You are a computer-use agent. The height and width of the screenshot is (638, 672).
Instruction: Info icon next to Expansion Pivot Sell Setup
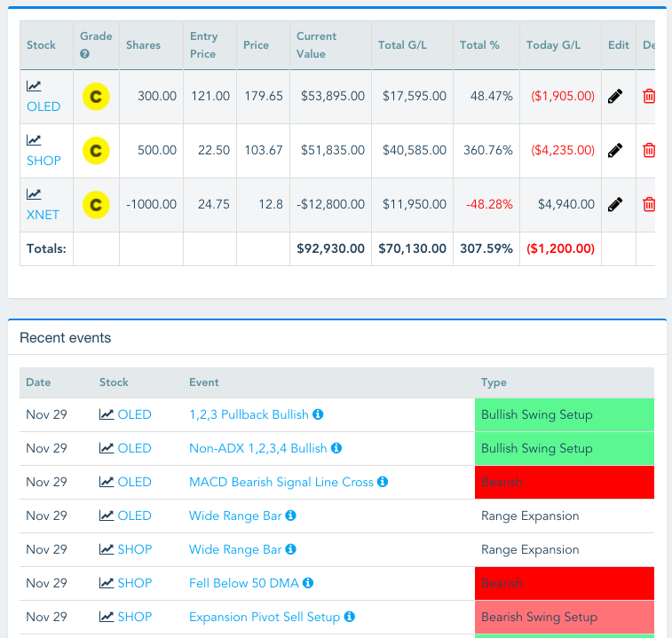point(350,617)
